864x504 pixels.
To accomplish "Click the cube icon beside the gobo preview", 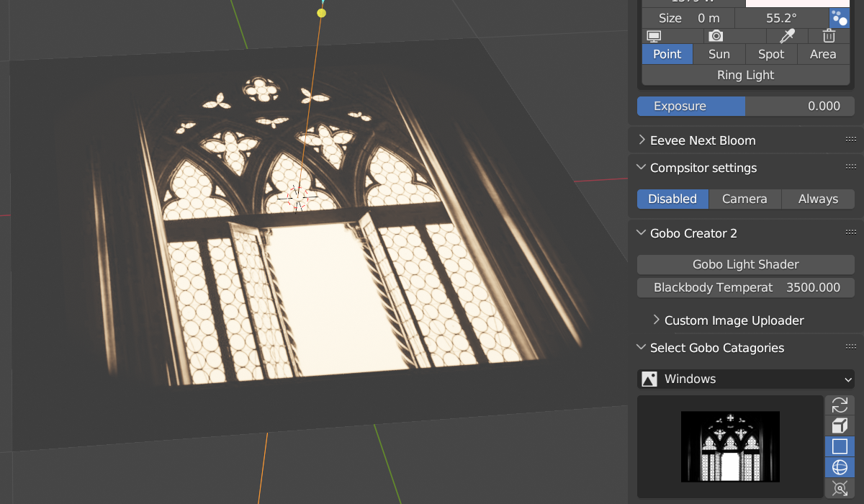I will (x=840, y=426).
